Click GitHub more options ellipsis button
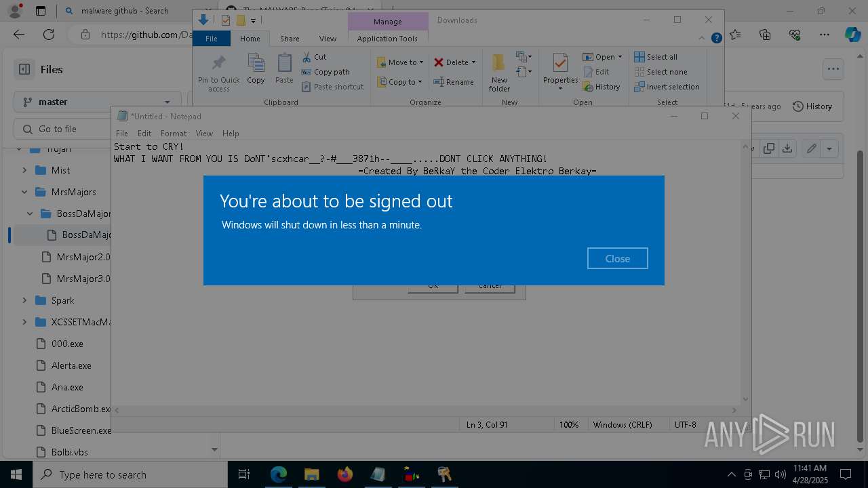 833,69
